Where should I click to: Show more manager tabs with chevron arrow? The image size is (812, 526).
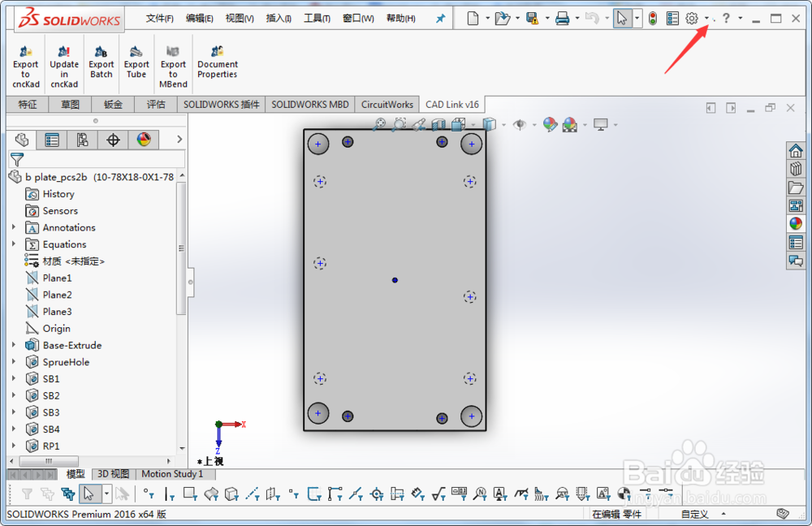tap(179, 140)
